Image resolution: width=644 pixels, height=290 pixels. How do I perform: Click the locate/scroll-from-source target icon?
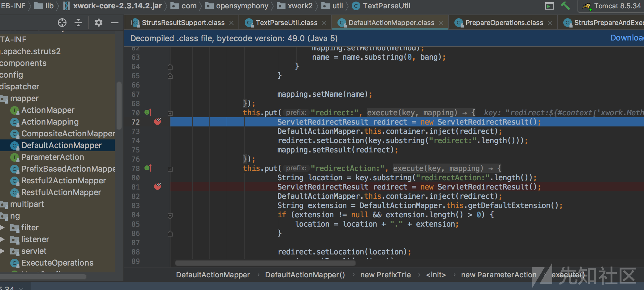pos(62,23)
